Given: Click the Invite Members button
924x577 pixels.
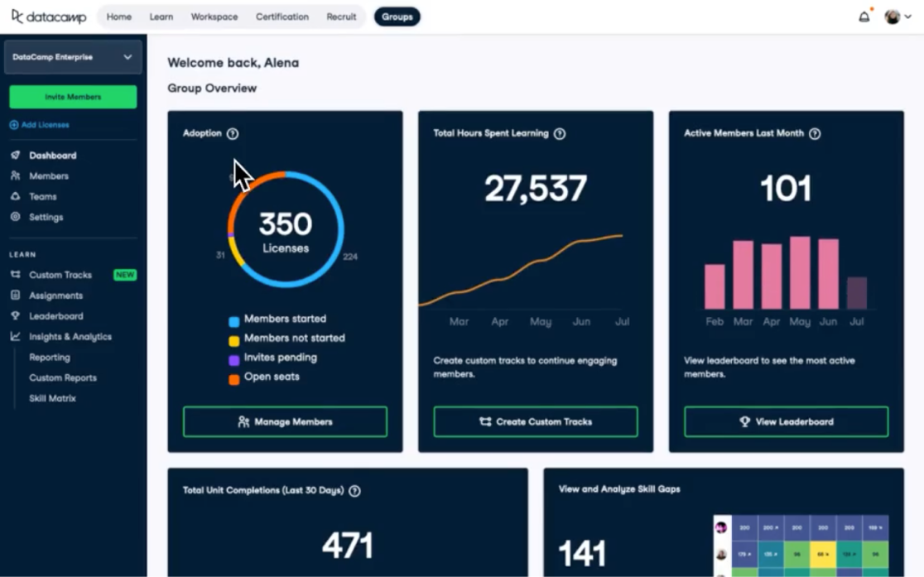Looking at the screenshot, I should pos(72,96).
